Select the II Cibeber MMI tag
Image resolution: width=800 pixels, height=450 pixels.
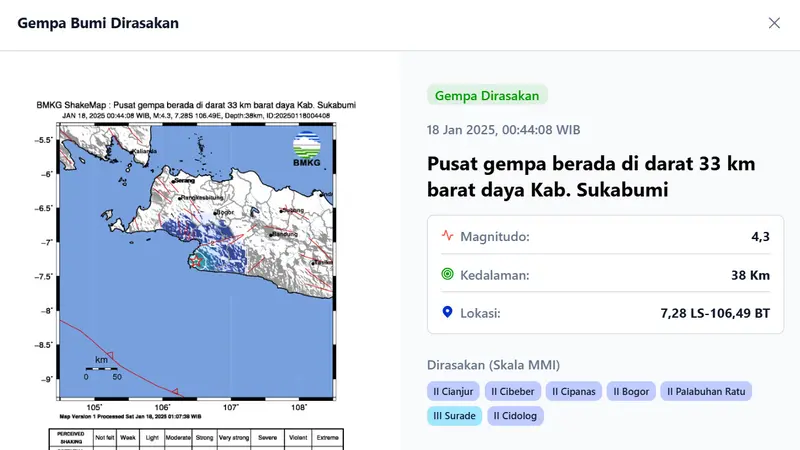click(513, 391)
